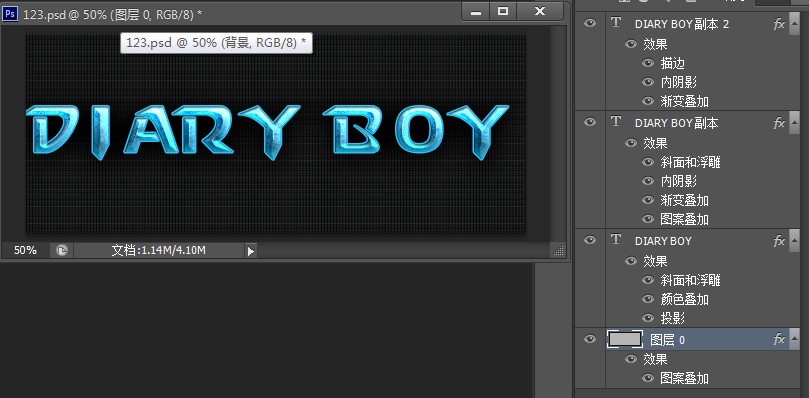
Task: Click the 描边 effect label
Action: [672, 63]
